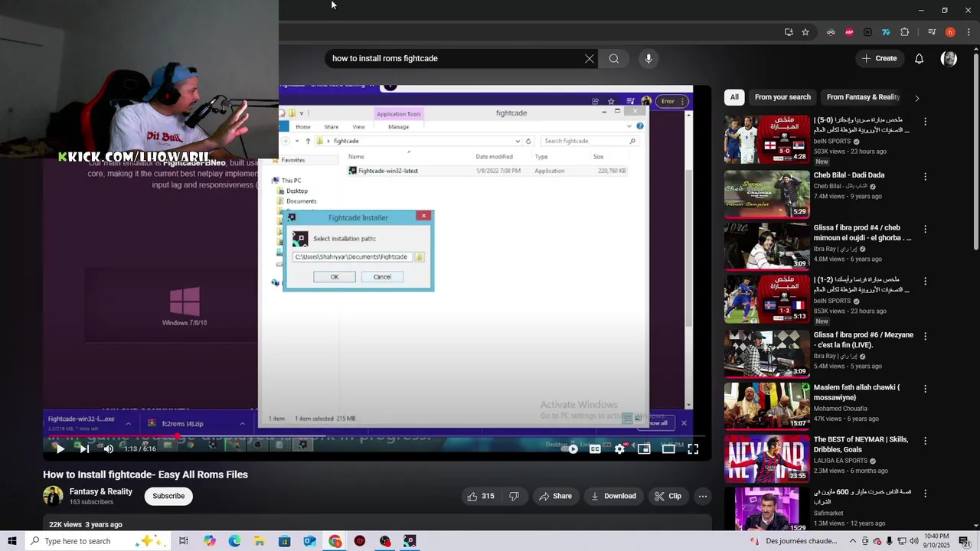Mute the video volume
Viewport: 980px width, 551px height.
[x=109, y=449]
